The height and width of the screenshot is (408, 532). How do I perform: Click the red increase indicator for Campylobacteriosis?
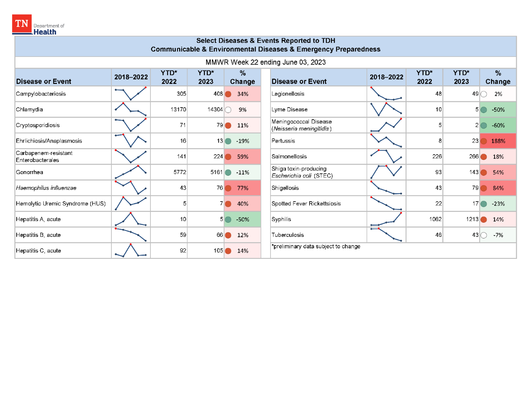pos(228,94)
